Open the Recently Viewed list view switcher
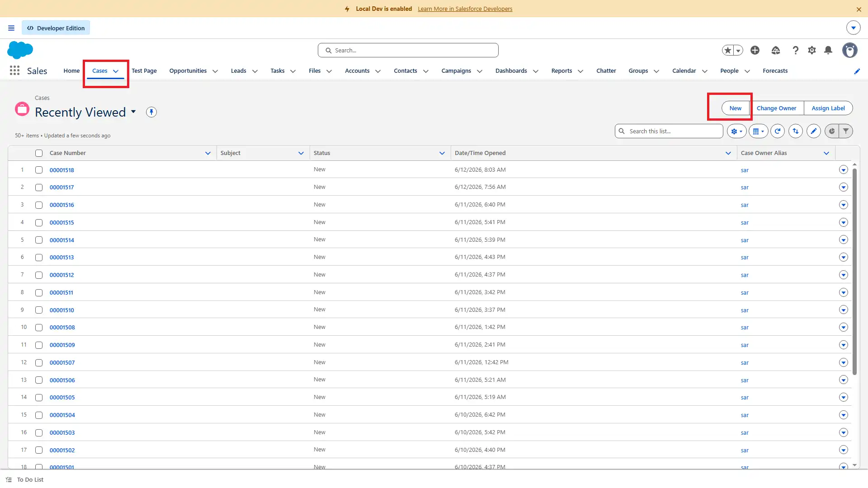Image resolution: width=868 pixels, height=488 pixels. coord(133,112)
